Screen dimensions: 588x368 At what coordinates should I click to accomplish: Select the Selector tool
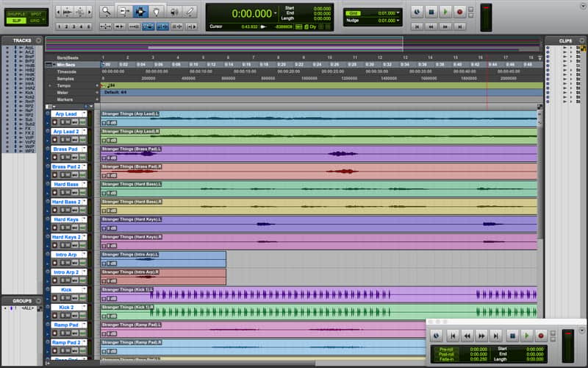tap(140, 12)
